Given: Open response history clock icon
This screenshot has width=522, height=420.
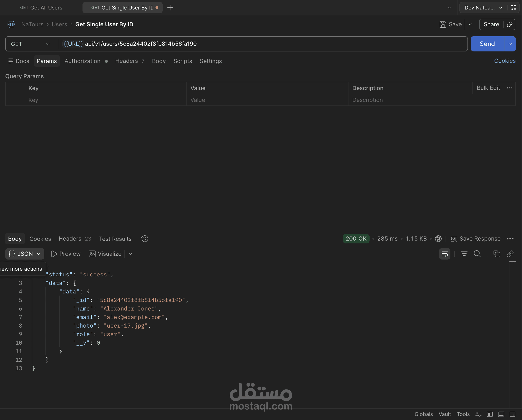Looking at the screenshot, I should point(145,239).
